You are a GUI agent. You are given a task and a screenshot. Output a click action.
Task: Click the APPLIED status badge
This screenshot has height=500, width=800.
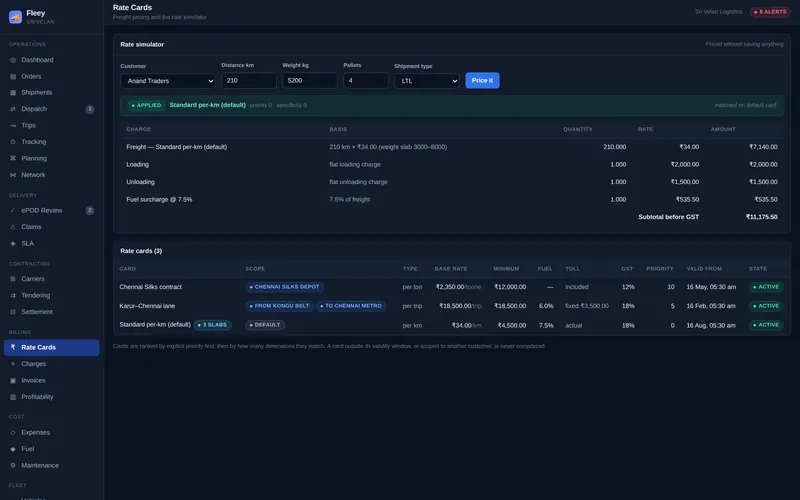[x=146, y=106]
